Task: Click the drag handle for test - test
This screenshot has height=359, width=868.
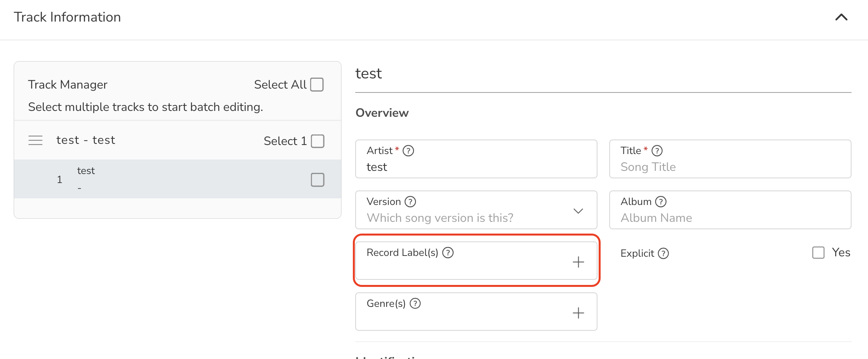Action: (x=35, y=140)
